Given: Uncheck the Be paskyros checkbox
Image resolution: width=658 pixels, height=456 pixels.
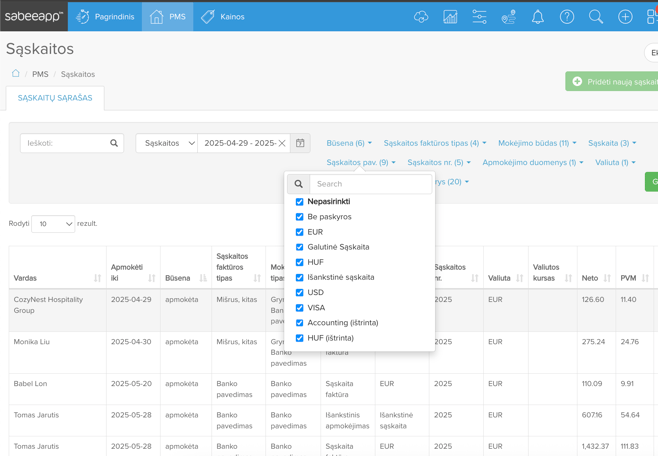Looking at the screenshot, I should pyautogui.click(x=300, y=217).
